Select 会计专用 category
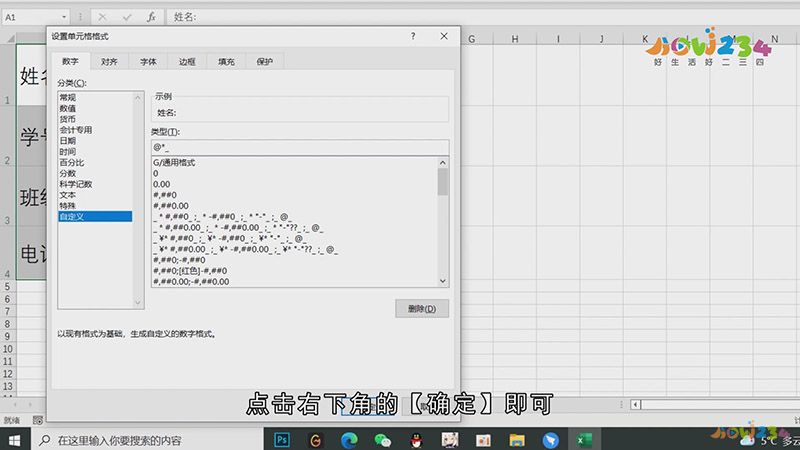 (95, 130)
